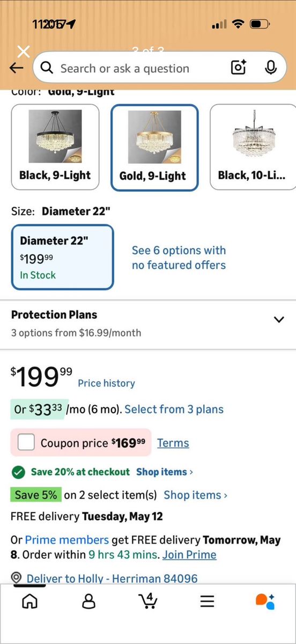Image resolution: width=296 pixels, height=644 pixels.
Task: Open camera lens search icon
Action: click(238, 68)
